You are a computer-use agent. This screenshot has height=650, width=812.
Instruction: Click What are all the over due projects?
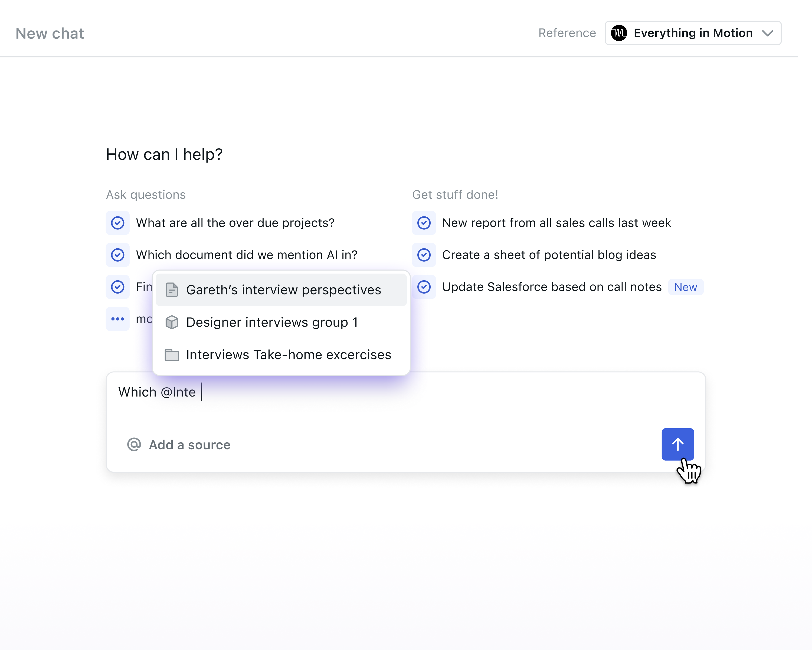[x=235, y=223]
